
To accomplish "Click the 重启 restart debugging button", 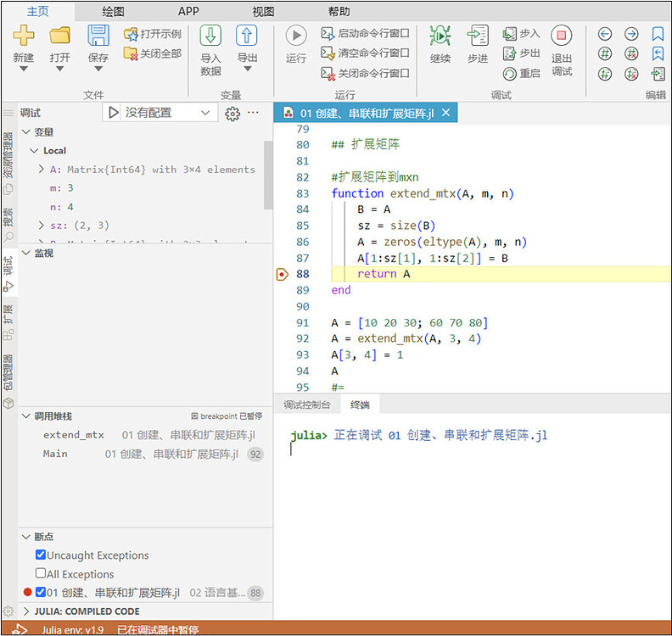I will [521, 74].
